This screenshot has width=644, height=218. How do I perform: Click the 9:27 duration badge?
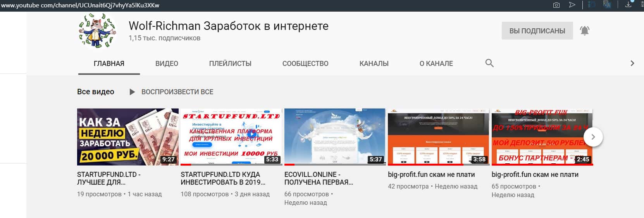(169, 159)
